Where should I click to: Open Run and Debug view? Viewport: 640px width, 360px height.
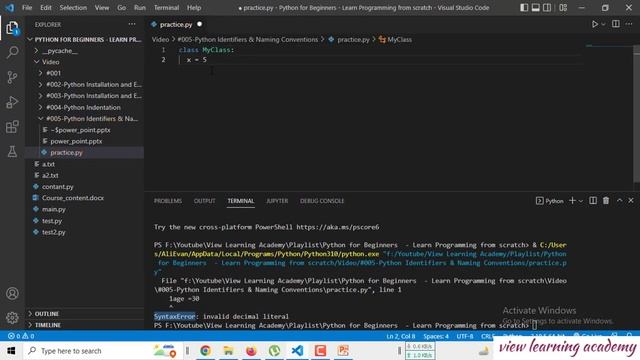pyautogui.click(x=12, y=102)
